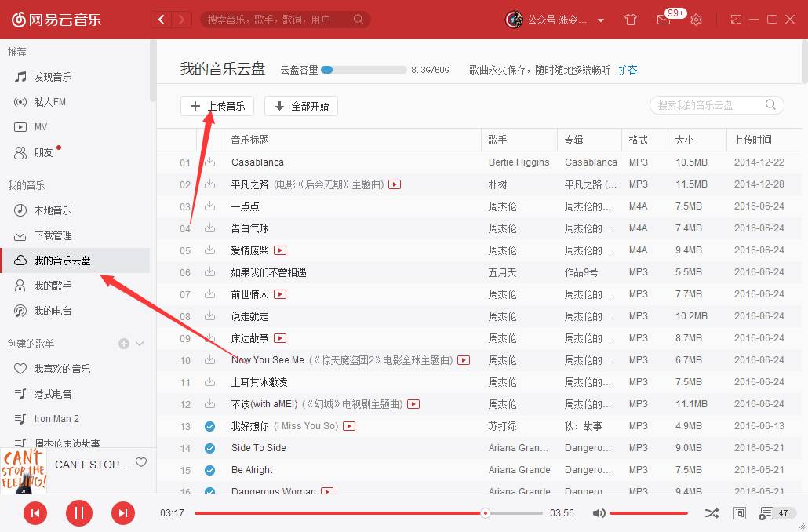This screenshot has height=532, width=808.
Task: Click the user avatar picture
Action: point(514,20)
